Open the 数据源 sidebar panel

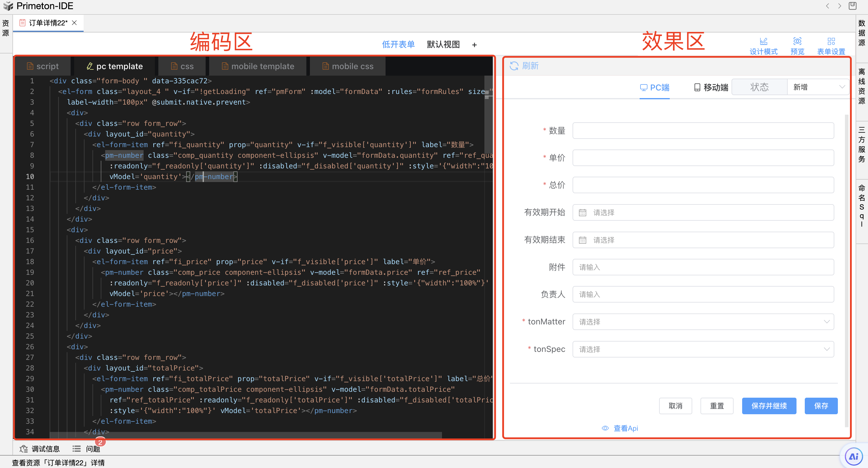[861, 32]
